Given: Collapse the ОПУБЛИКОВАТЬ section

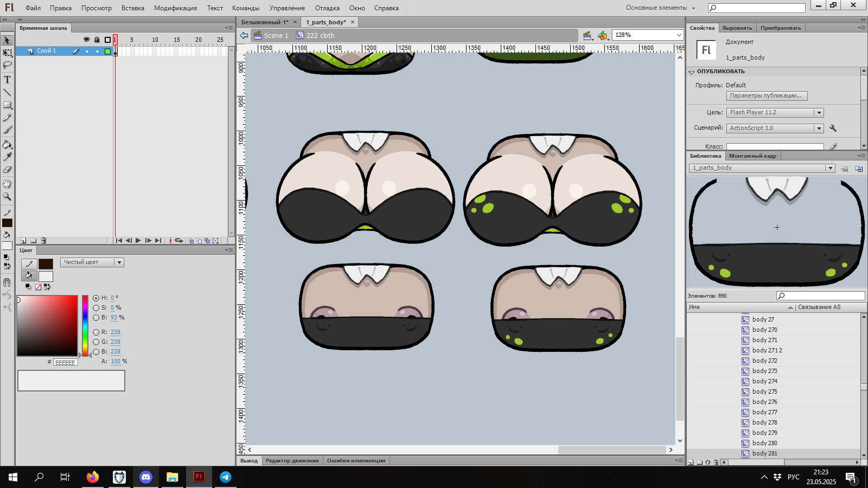Looking at the screenshot, I should 692,72.
